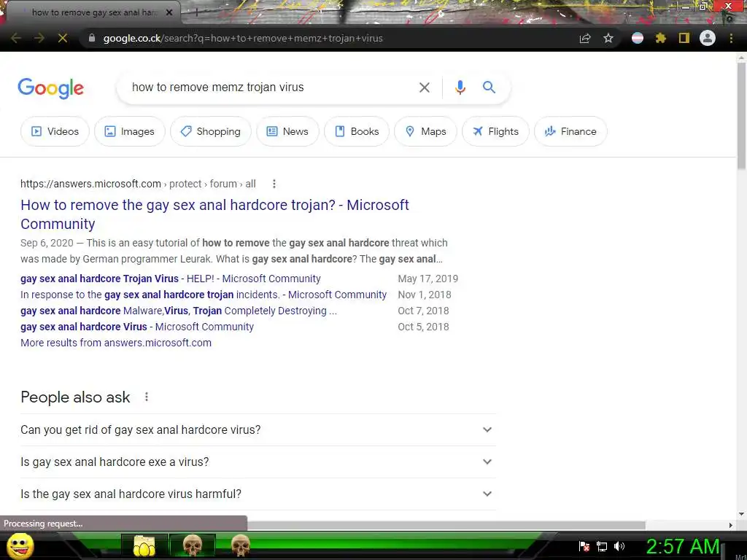Click the padlock site info icon
The width and height of the screenshot is (747, 560).
[x=92, y=38]
